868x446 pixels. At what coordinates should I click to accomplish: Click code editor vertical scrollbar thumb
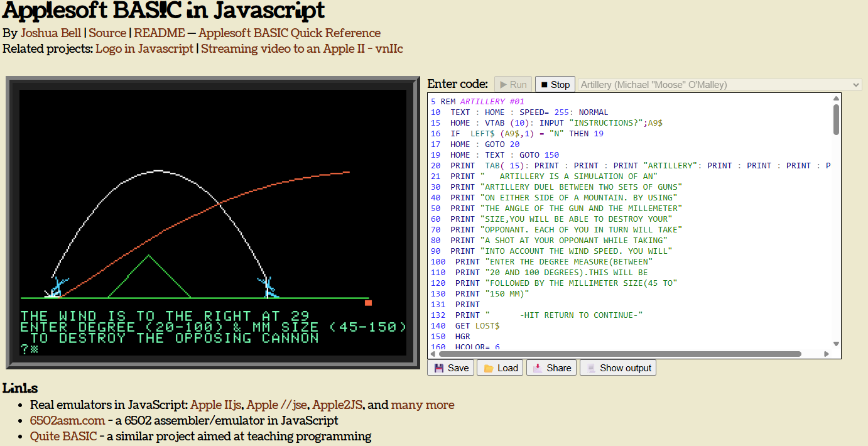(x=836, y=119)
